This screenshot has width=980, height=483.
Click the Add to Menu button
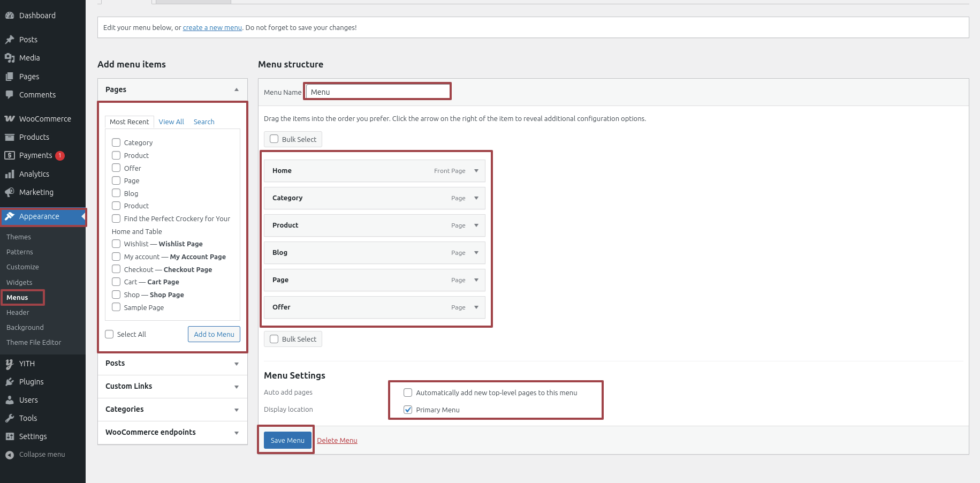pyautogui.click(x=214, y=334)
